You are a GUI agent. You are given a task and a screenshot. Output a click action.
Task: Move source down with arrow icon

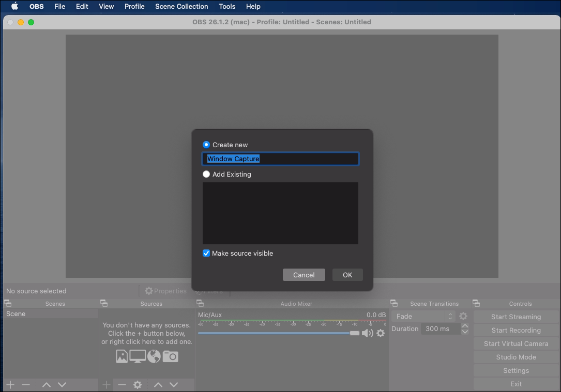tap(174, 385)
